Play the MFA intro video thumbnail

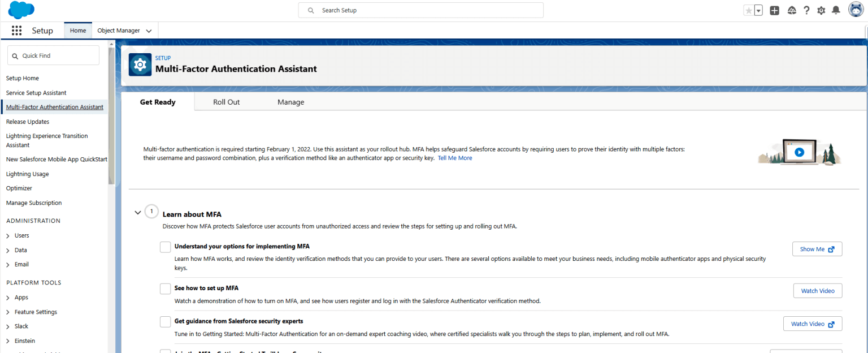799,152
